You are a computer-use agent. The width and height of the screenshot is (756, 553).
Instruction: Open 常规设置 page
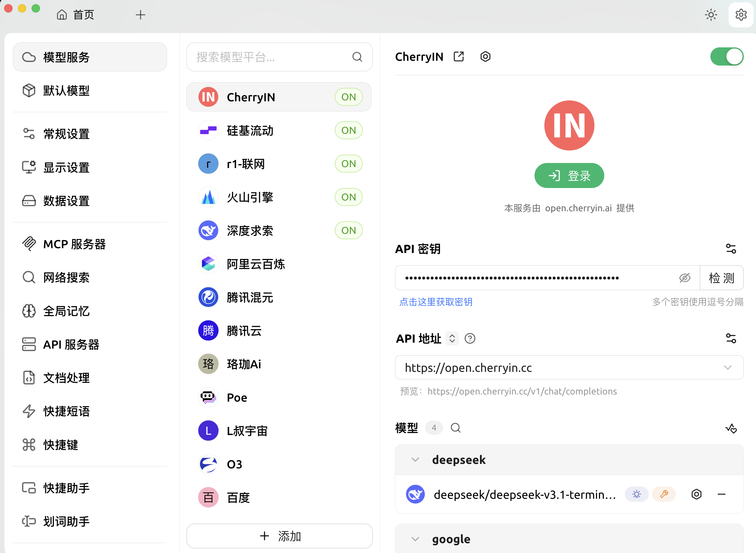coord(90,134)
